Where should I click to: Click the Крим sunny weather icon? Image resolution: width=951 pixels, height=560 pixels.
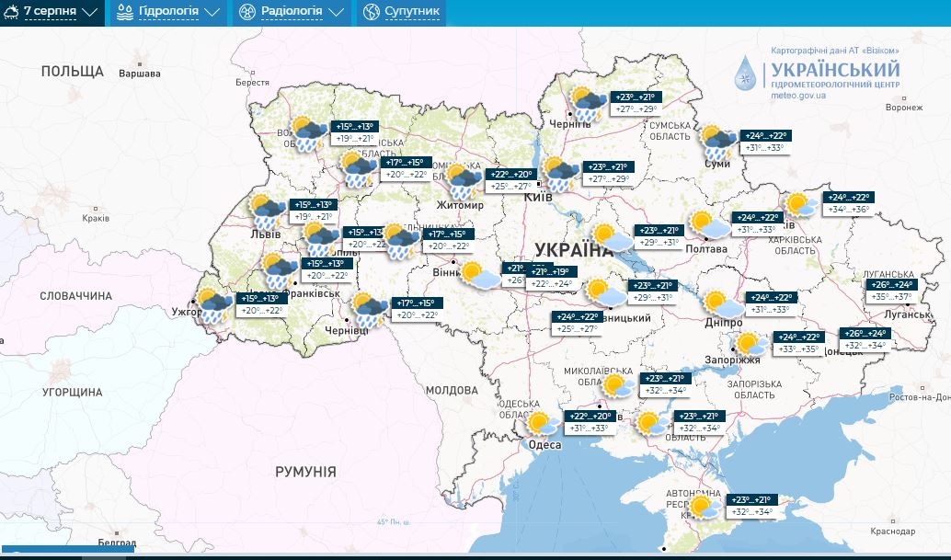[705, 507]
